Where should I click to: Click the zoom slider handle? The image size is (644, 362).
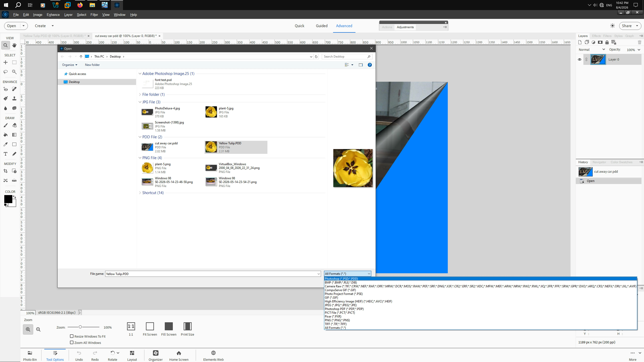point(80,327)
